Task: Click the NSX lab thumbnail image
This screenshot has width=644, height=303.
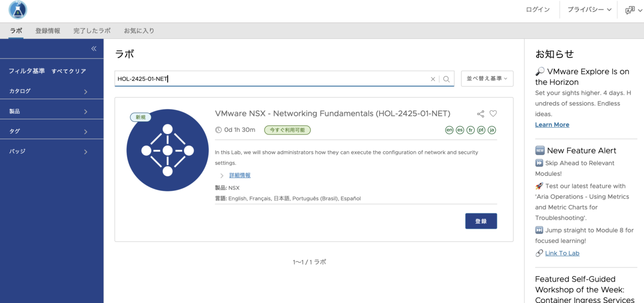Action: pos(167,150)
